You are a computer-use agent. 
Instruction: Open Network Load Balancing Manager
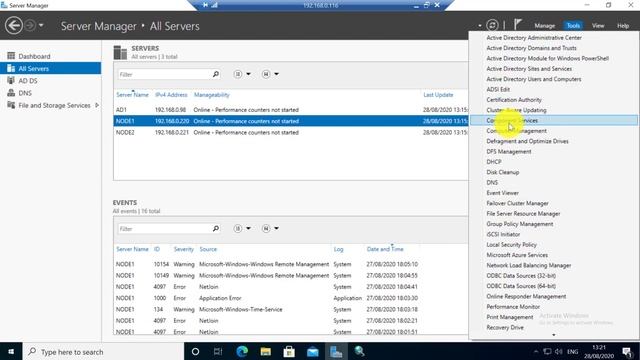click(x=529, y=265)
